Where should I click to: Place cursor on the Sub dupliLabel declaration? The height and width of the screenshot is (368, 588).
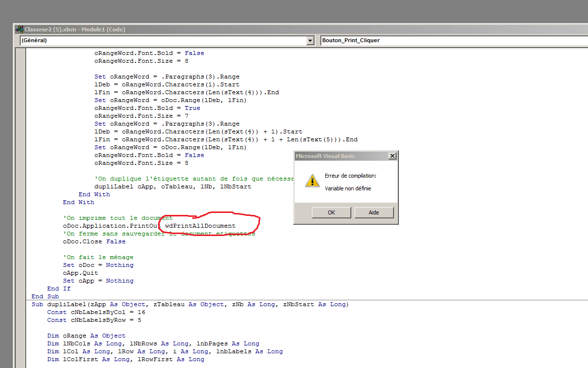click(189, 304)
